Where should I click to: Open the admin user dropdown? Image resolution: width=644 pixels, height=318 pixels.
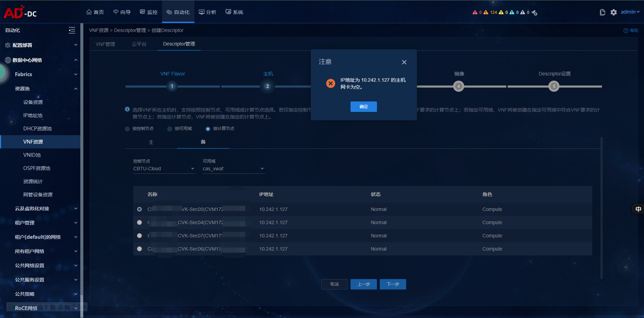click(630, 12)
